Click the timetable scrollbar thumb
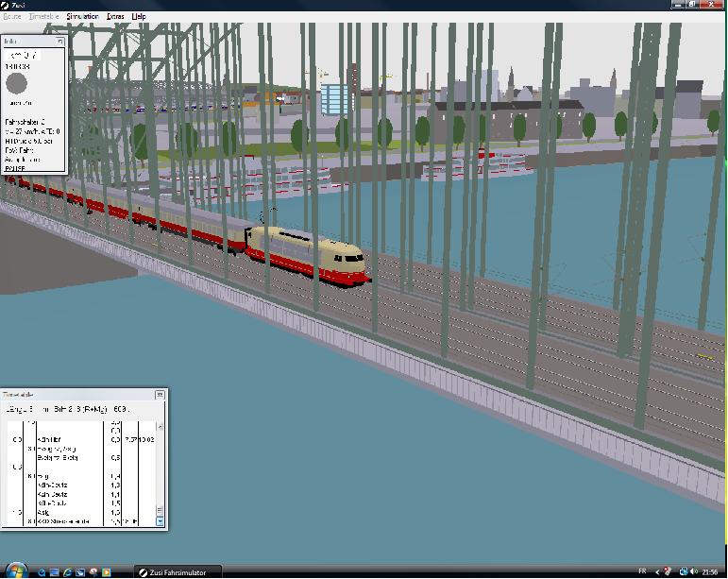 tap(160, 511)
